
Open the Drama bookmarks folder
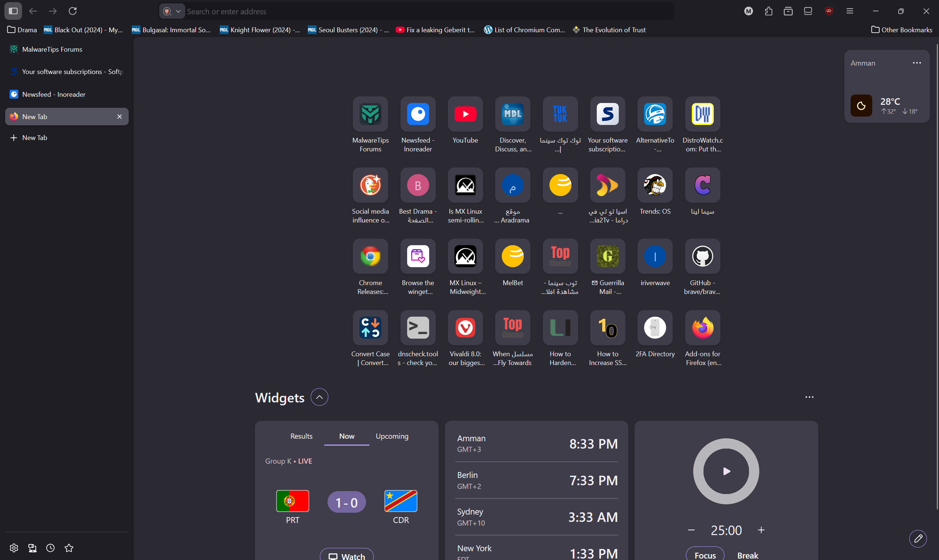[22, 30]
